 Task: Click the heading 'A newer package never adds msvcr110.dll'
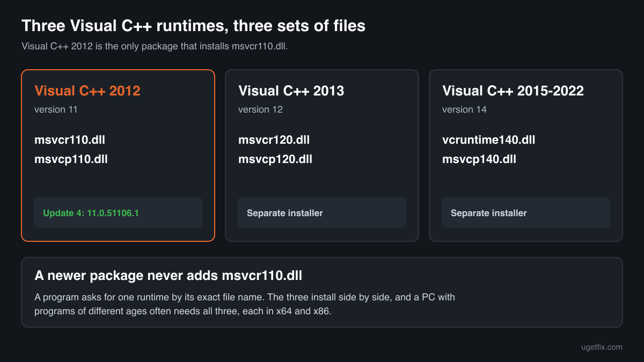tap(169, 276)
